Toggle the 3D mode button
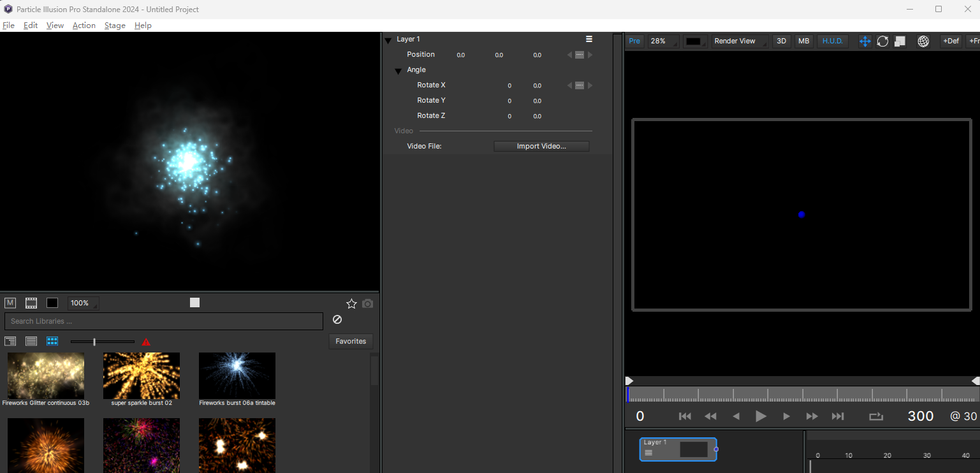Screen dimensions: 980x473 pyautogui.click(x=781, y=41)
